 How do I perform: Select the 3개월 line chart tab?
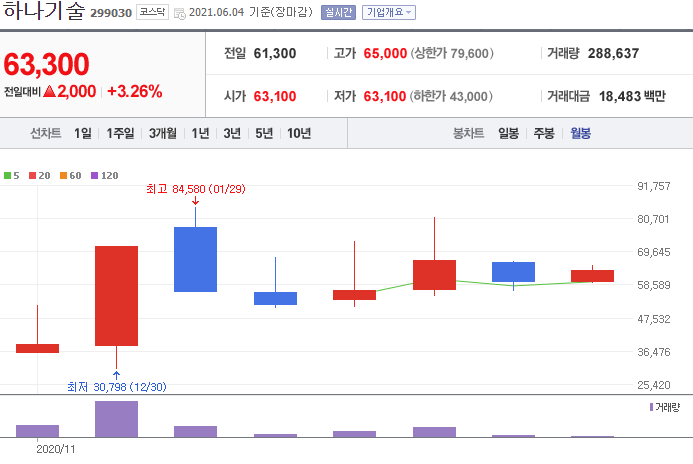[163, 133]
